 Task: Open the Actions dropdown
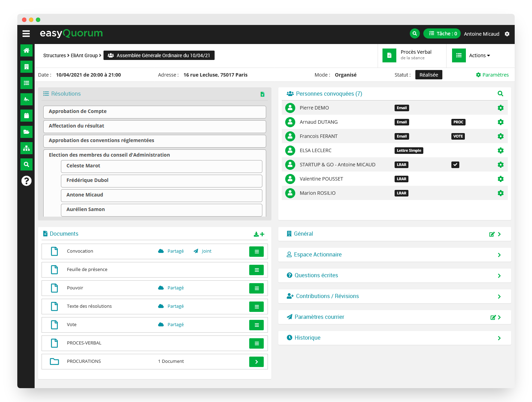[x=479, y=55]
